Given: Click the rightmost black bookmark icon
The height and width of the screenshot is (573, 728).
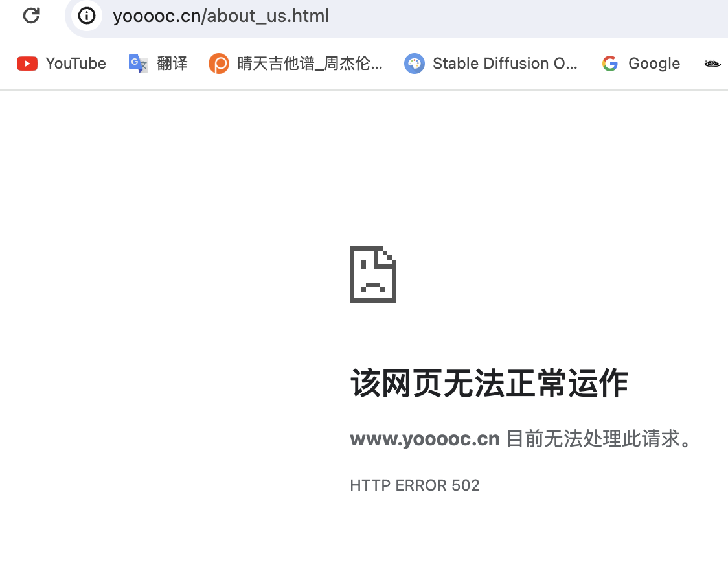Looking at the screenshot, I should point(712,64).
